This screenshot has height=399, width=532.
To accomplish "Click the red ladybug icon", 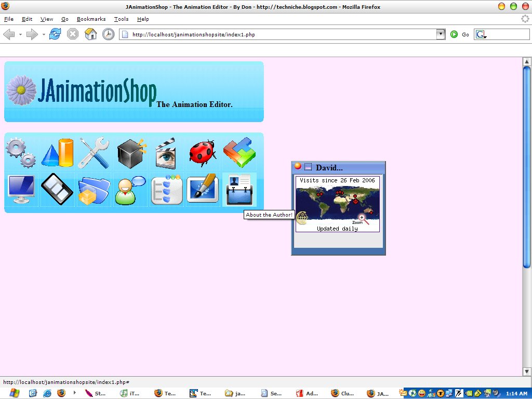I will (x=203, y=153).
